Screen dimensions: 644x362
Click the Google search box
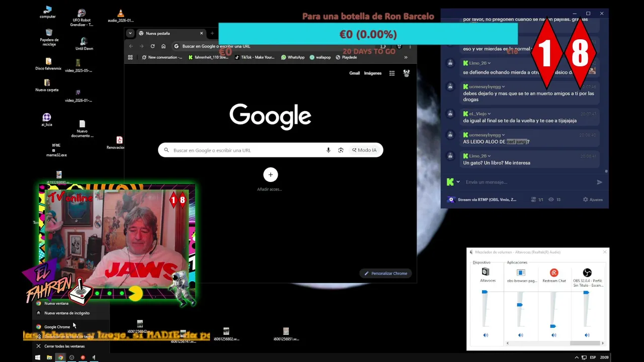270,150
